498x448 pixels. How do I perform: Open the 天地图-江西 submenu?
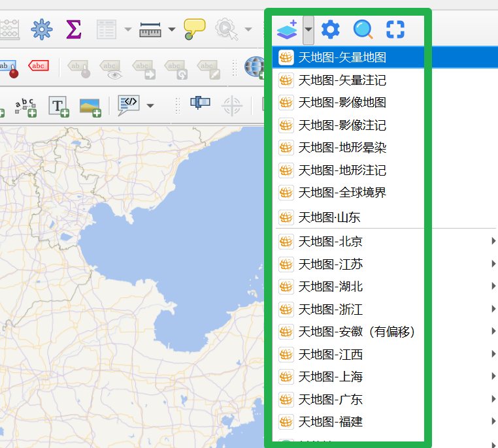pos(385,355)
